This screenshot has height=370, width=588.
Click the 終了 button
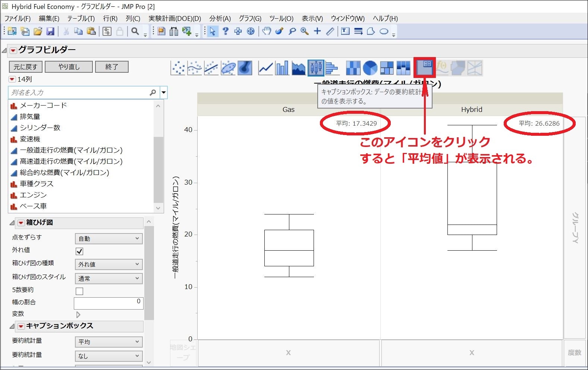[x=112, y=67]
